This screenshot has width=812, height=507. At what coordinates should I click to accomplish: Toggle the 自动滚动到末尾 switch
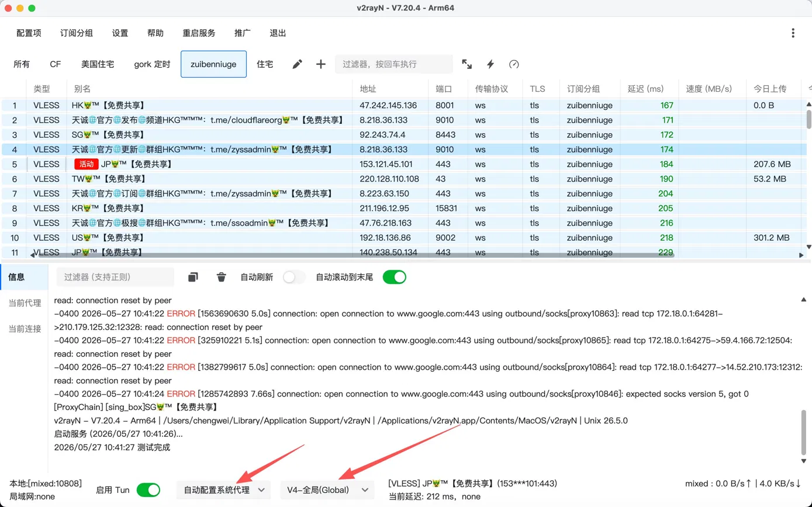click(x=395, y=277)
